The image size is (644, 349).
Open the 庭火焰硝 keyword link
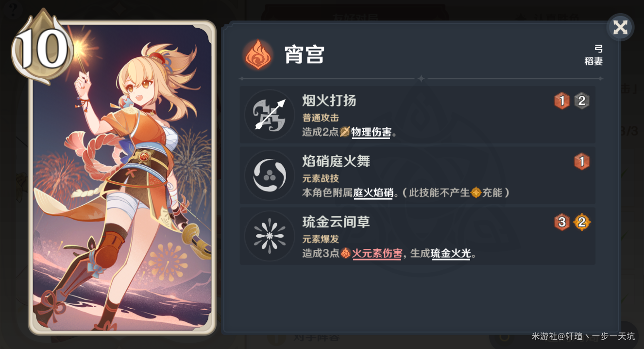pyautogui.click(x=373, y=192)
